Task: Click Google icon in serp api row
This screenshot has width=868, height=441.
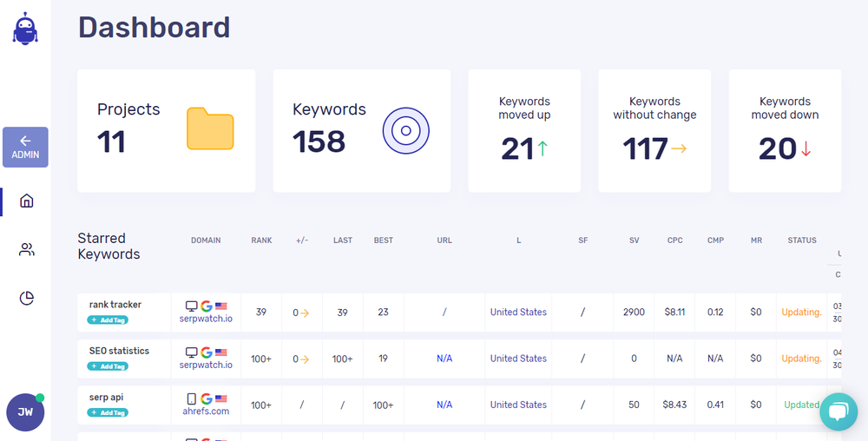Action: (x=207, y=399)
